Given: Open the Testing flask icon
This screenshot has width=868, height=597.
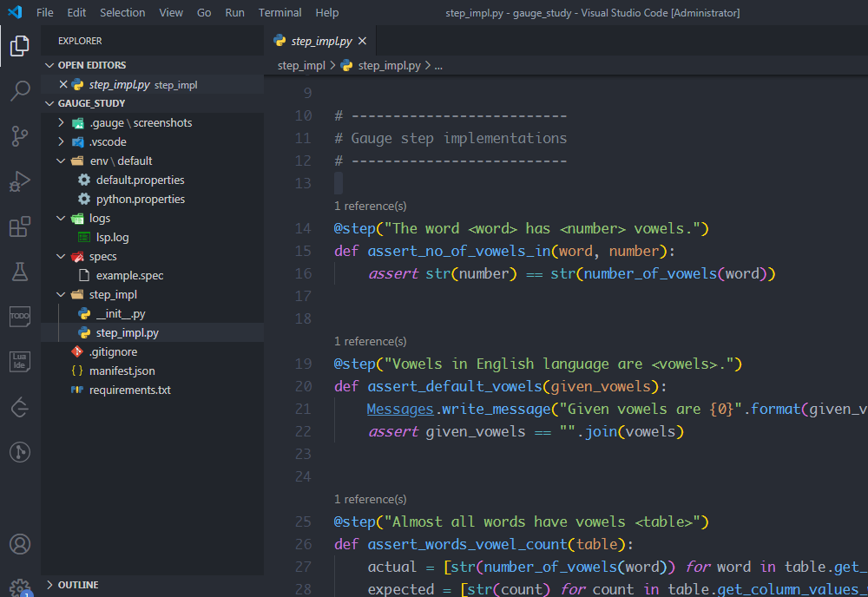Looking at the screenshot, I should click(20, 272).
